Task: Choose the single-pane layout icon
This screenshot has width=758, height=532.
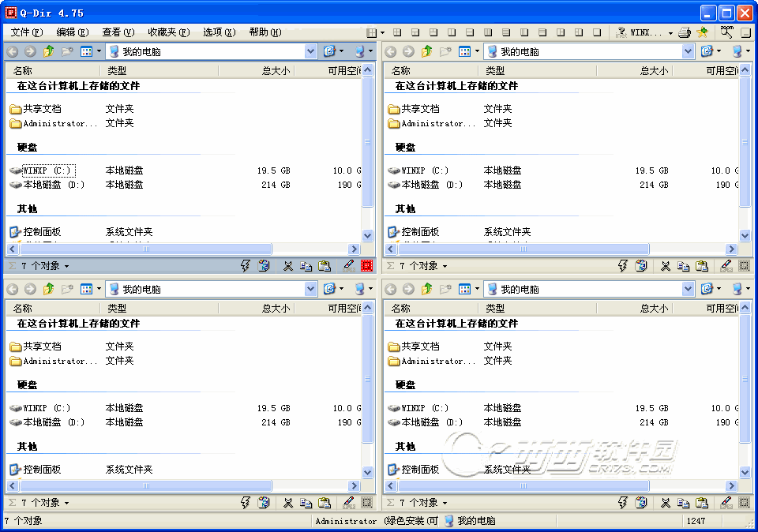Action: (597, 32)
